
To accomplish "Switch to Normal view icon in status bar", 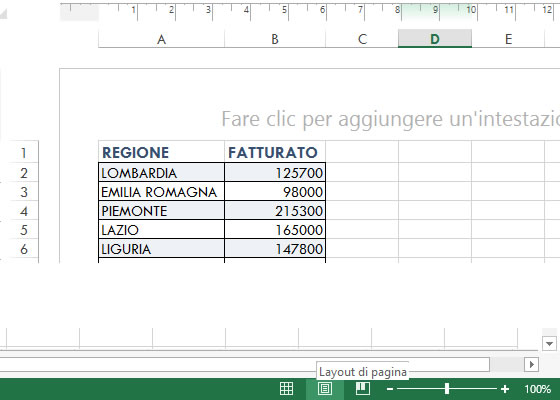I will click(286, 389).
